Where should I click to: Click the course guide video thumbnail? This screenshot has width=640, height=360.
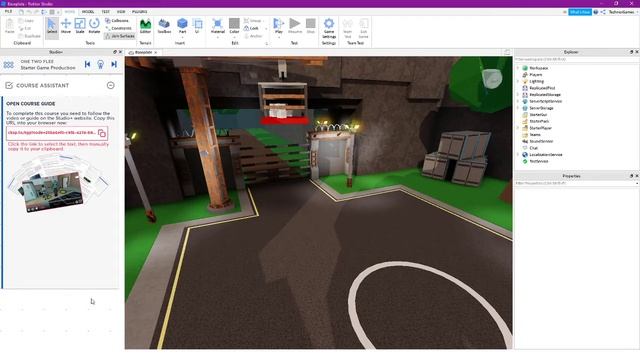click(x=52, y=191)
